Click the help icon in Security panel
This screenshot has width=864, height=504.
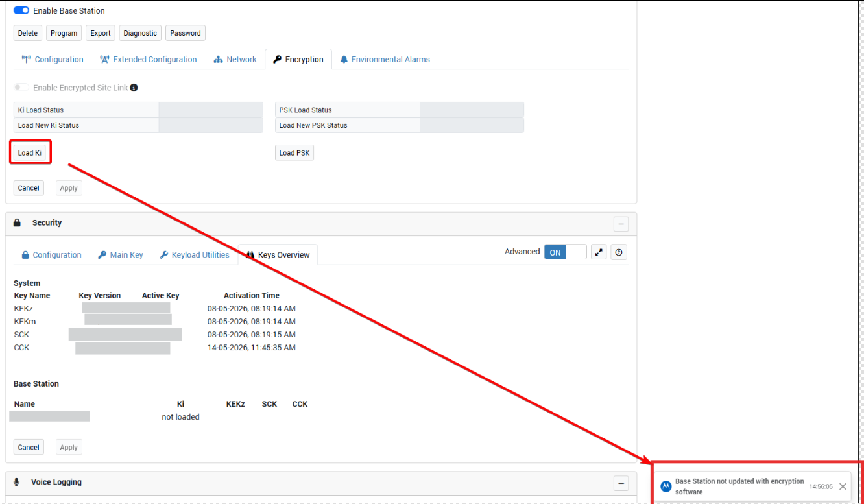619,252
